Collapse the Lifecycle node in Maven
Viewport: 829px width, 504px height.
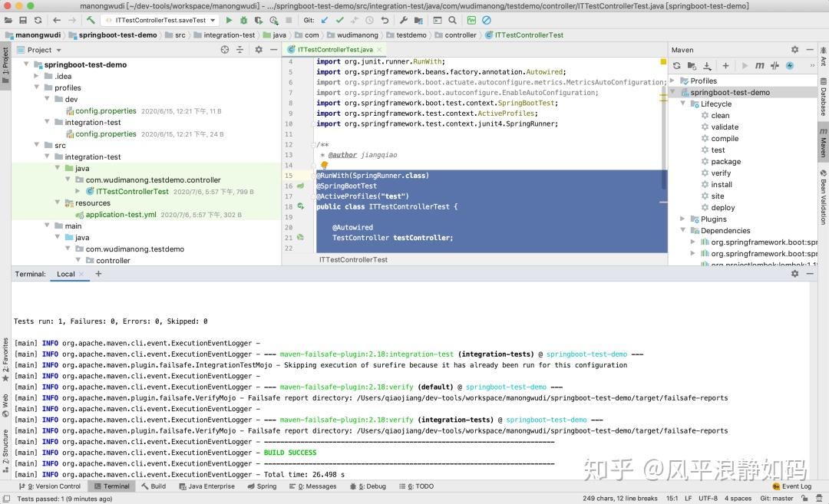point(683,104)
